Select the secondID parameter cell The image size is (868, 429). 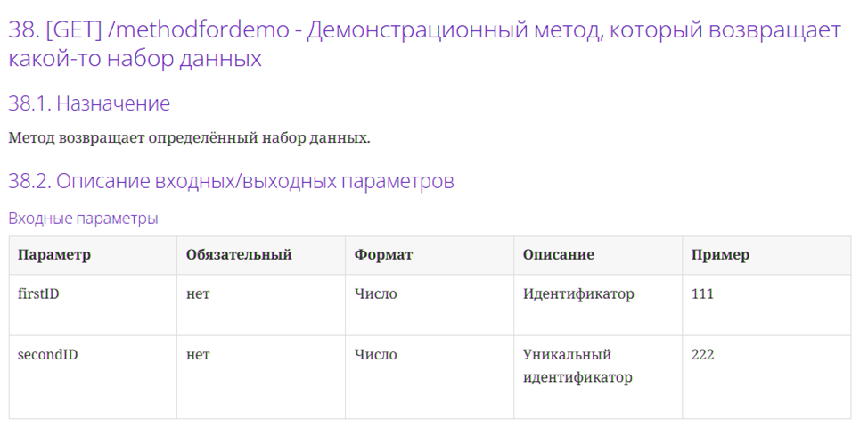click(47, 355)
